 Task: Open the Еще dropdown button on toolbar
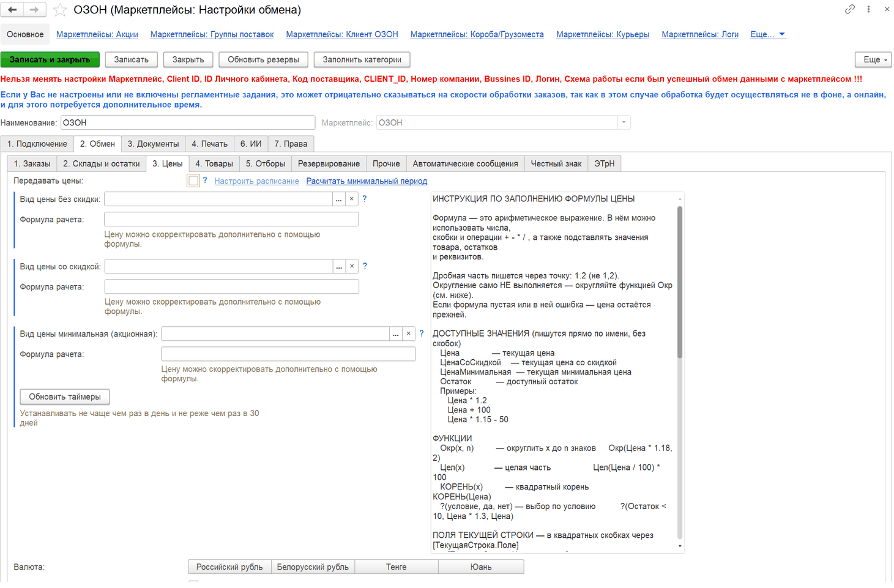(873, 59)
